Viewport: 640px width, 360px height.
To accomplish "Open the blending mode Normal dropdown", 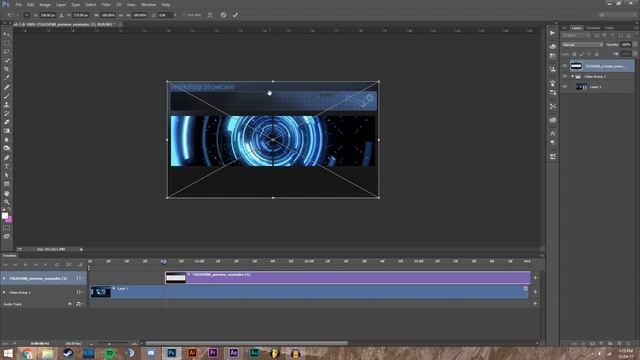I will [x=582, y=44].
